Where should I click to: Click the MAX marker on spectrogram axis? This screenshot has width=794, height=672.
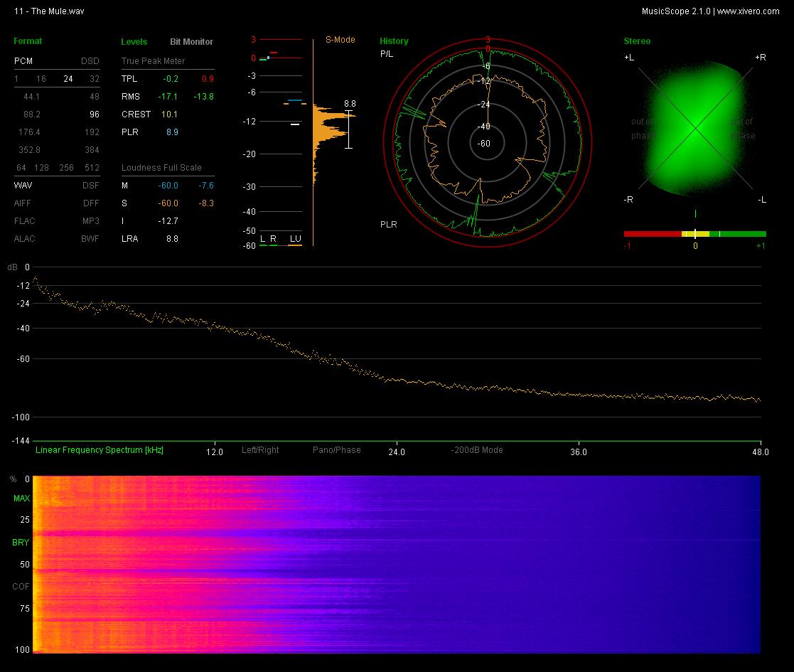tap(21, 498)
